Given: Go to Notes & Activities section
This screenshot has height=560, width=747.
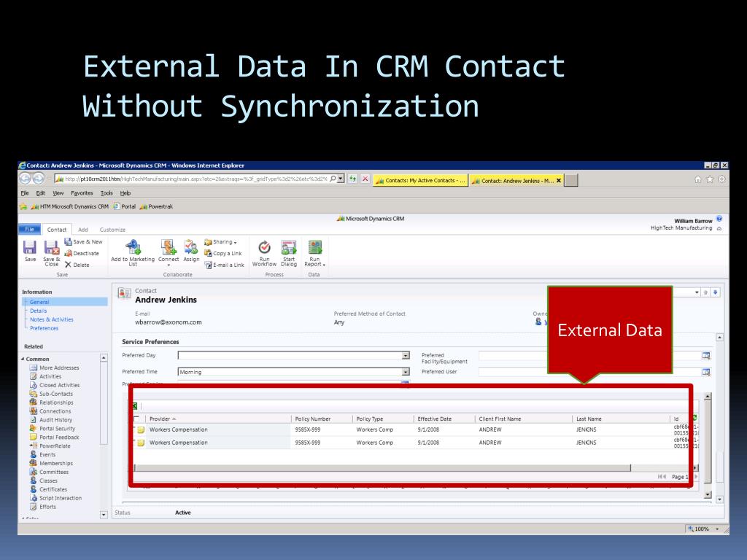Looking at the screenshot, I should [x=52, y=319].
